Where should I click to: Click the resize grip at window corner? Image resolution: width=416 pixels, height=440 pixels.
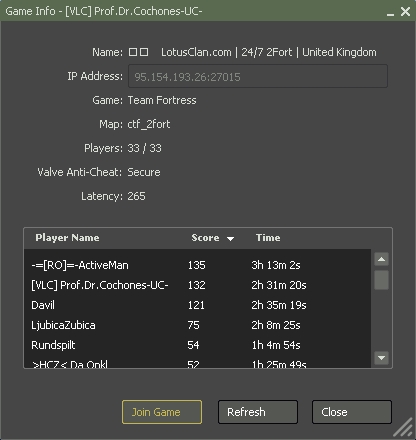(x=403, y=427)
